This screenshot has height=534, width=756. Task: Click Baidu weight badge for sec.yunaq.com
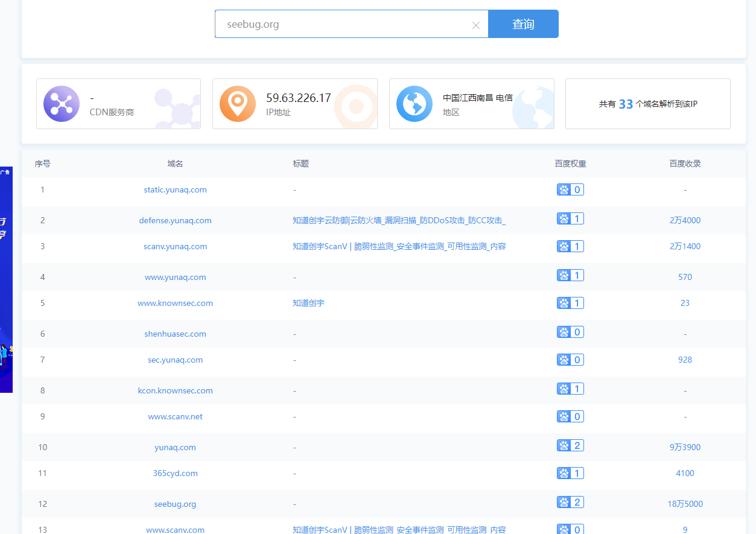(570, 360)
